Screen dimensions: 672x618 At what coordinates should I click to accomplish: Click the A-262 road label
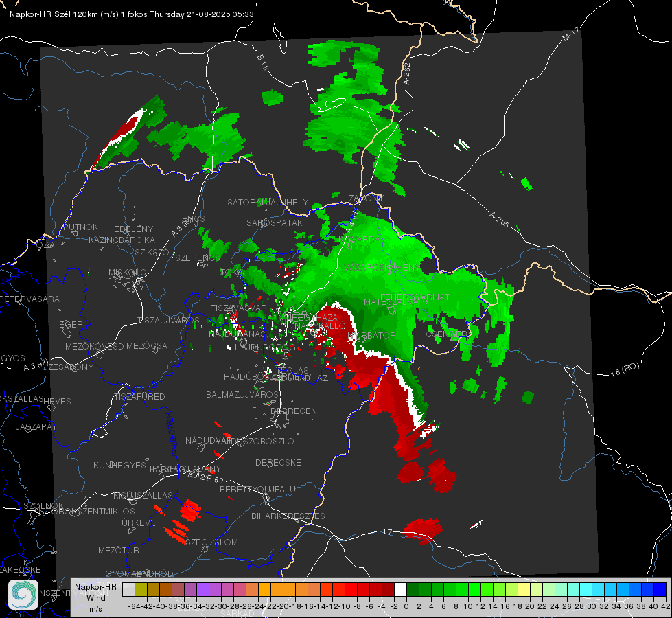(x=407, y=73)
